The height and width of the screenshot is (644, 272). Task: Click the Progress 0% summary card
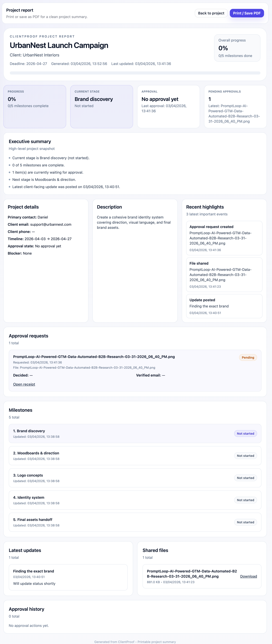[x=35, y=106]
